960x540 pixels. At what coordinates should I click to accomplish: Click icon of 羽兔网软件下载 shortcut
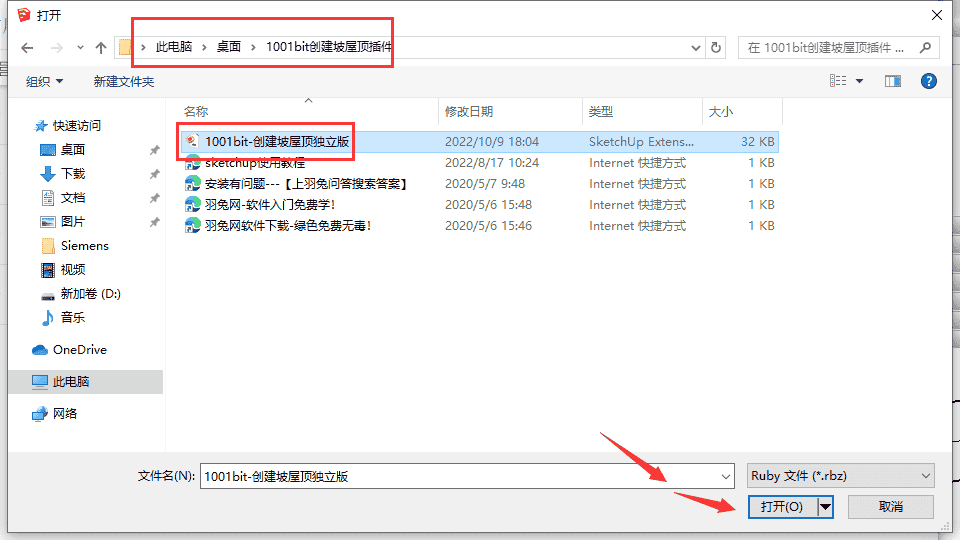coord(193,225)
